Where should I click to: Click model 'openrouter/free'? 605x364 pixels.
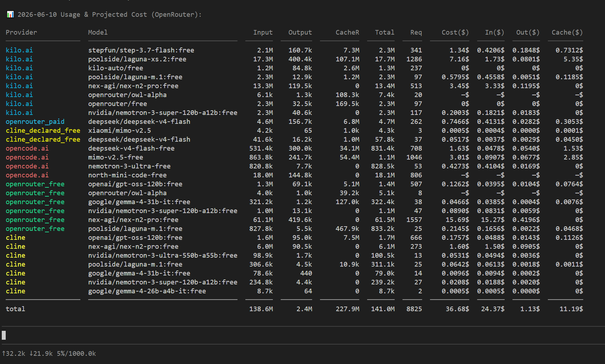click(117, 104)
